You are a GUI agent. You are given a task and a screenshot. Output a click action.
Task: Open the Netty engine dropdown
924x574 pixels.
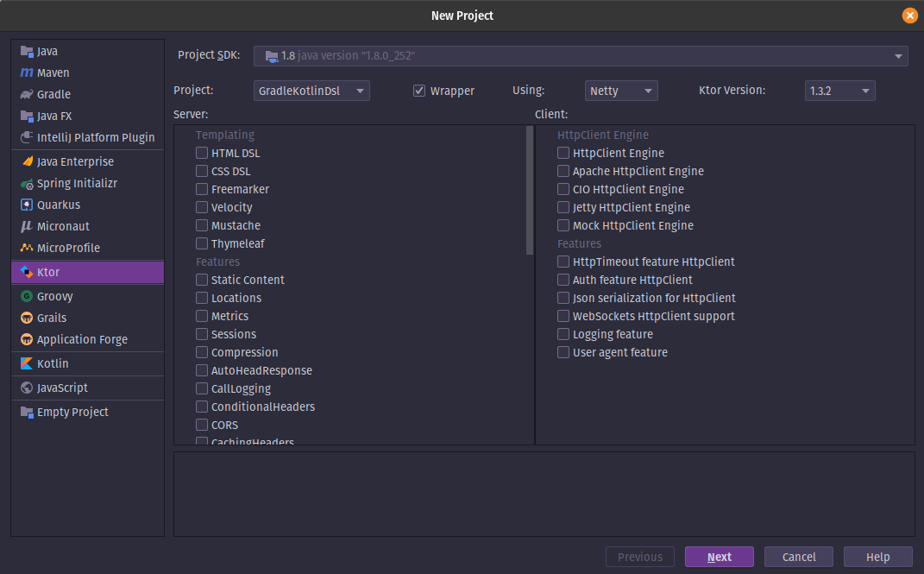pyautogui.click(x=621, y=91)
